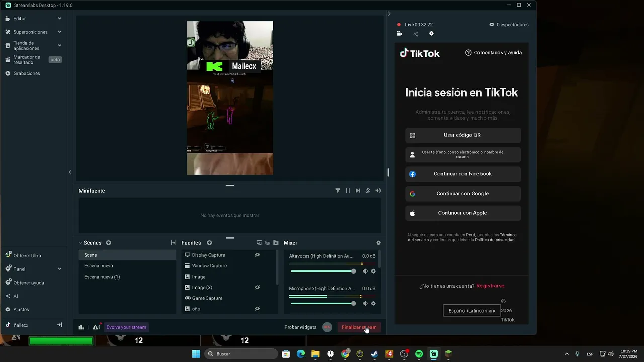Expand the Panel sidebar menu
644x362 pixels.
click(x=59, y=269)
